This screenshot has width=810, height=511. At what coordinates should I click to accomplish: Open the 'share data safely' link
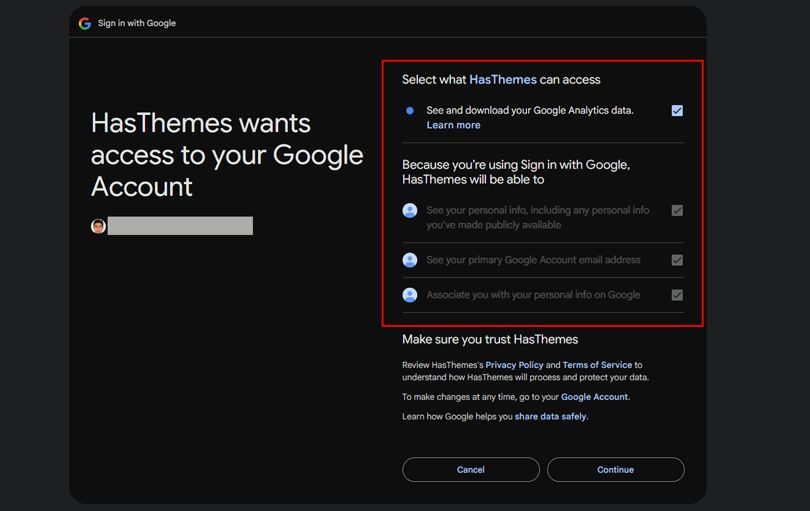[x=550, y=416]
